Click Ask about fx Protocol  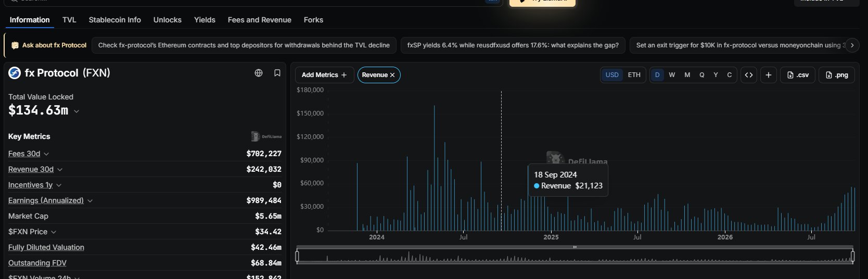click(x=49, y=45)
